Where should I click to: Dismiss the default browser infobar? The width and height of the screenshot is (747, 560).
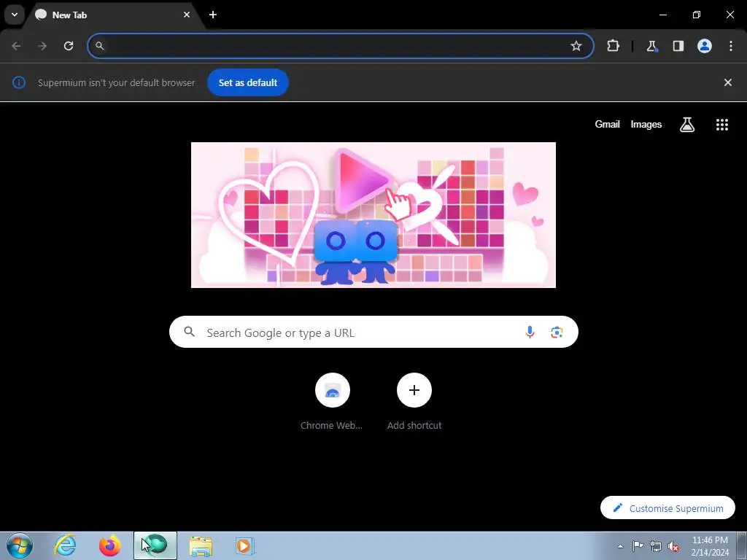[727, 82]
